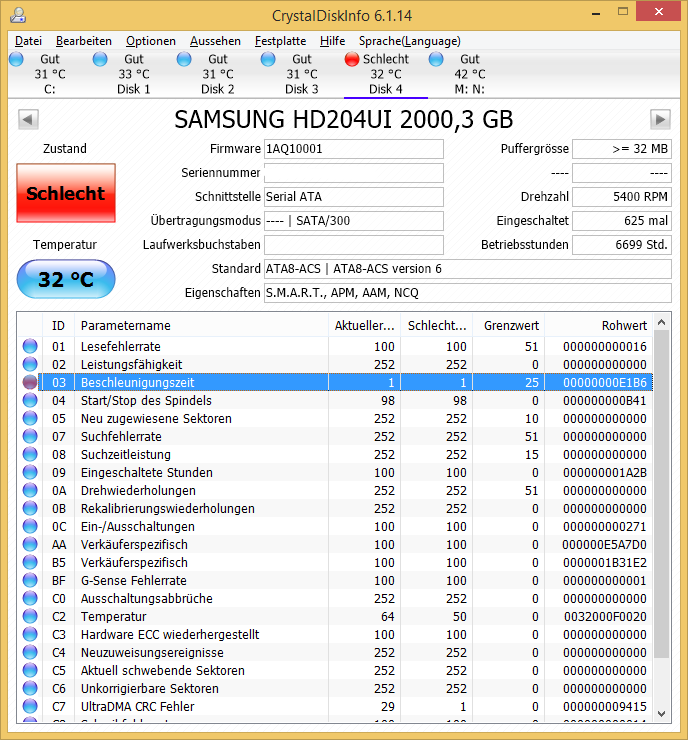The width and height of the screenshot is (688, 740).
Task: Click the Puffergrösse field >= 32 MB
Action: [x=622, y=149]
